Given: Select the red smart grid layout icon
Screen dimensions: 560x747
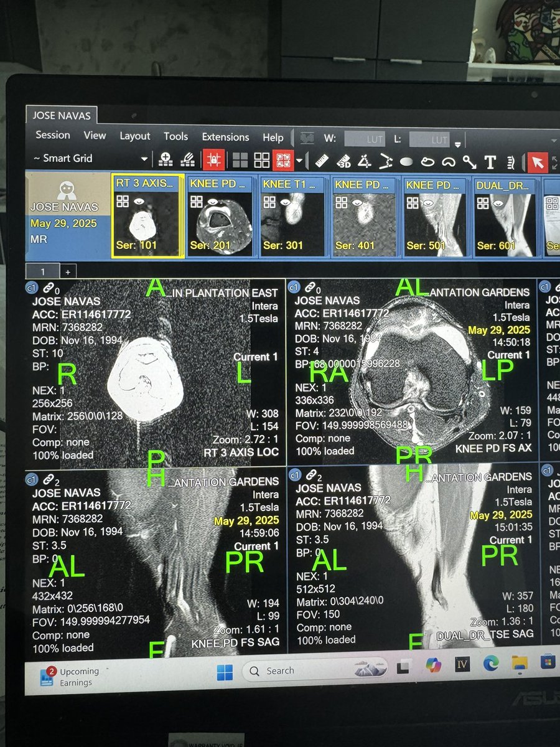Looking at the screenshot, I should pos(284,161).
